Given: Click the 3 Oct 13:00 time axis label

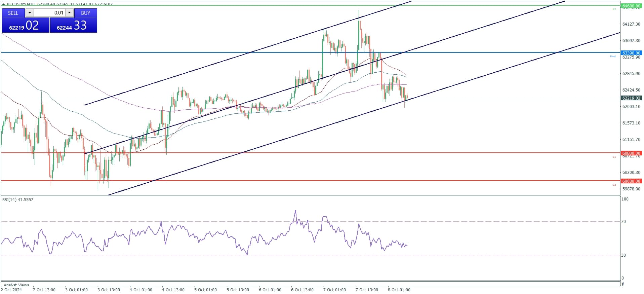Looking at the screenshot, I should pos(109,290).
